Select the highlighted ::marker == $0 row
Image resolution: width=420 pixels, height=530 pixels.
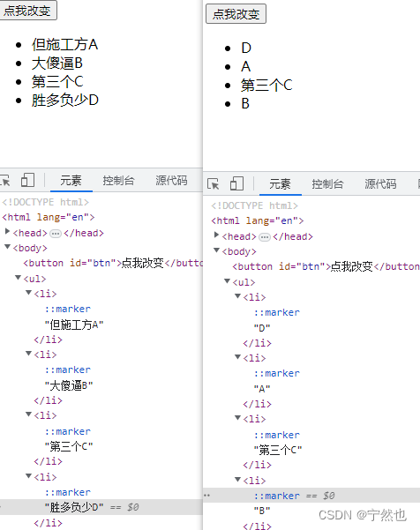point(311,496)
